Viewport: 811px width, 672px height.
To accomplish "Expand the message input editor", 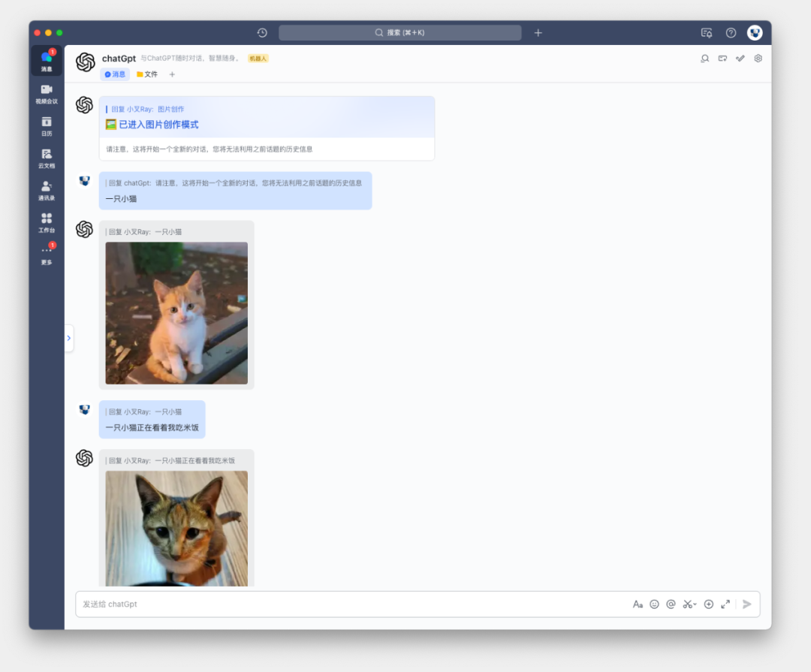I will pyautogui.click(x=725, y=604).
